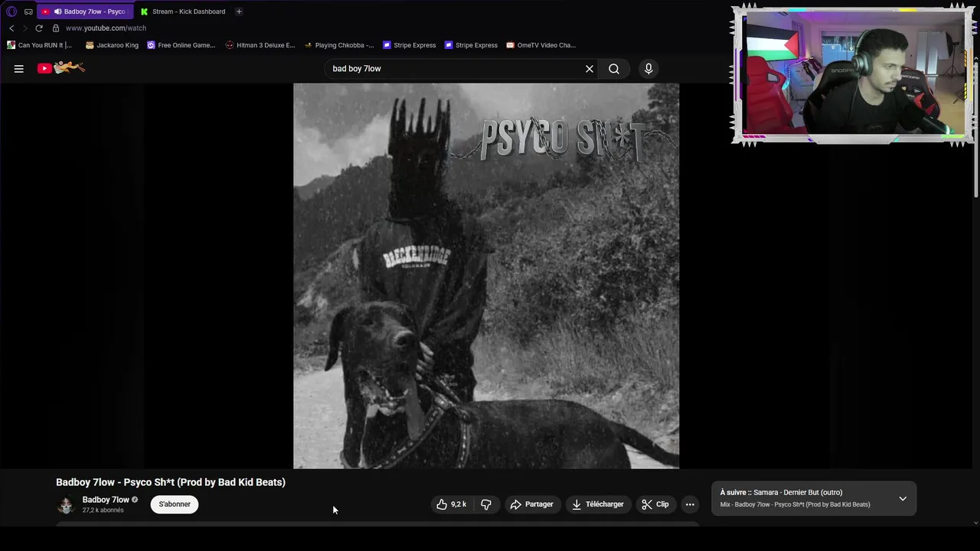Click 'À suivre :: Samara - Dernier But' text
The image size is (980, 551).
pos(781,493)
